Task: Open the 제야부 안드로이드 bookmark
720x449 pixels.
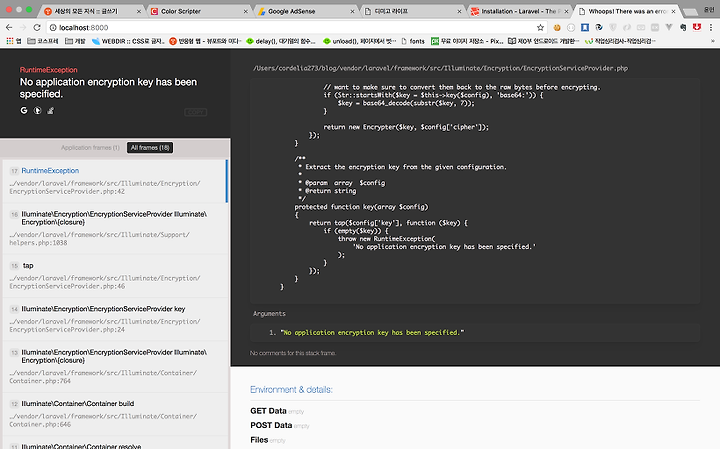Action: [x=543, y=41]
